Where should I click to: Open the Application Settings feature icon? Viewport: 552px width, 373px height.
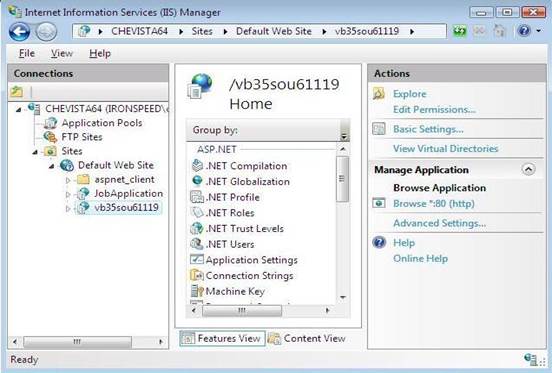point(197,259)
